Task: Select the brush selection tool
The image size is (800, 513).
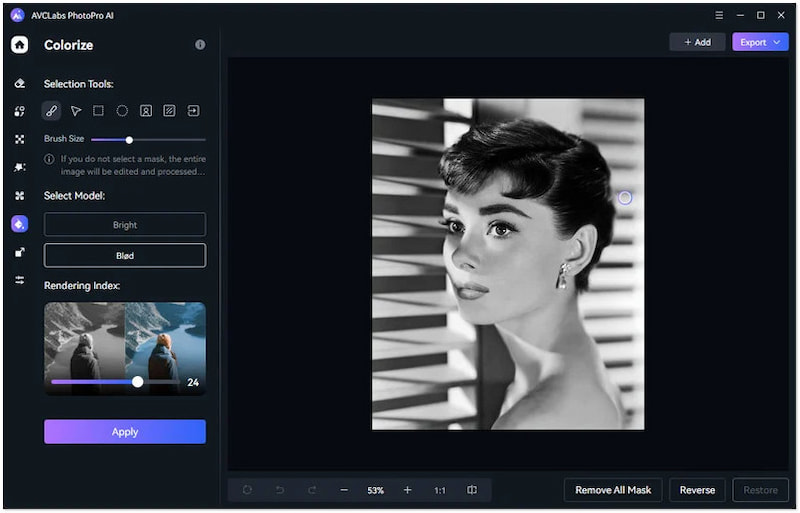Action: coord(51,111)
